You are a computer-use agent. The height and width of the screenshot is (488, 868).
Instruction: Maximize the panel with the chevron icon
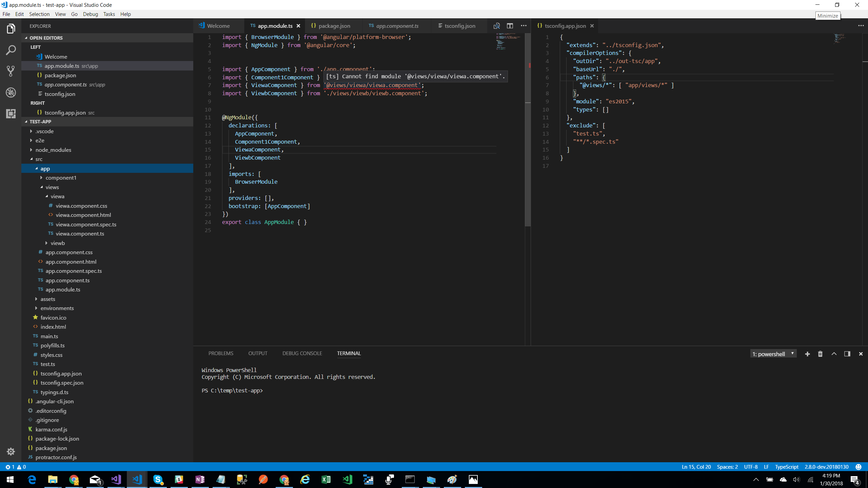tap(834, 353)
